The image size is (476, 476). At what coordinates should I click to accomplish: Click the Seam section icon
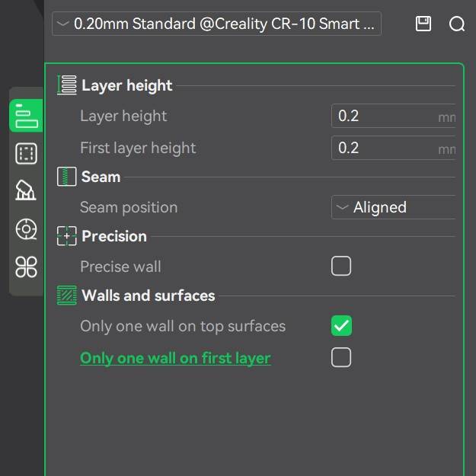click(x=67, y=177)
